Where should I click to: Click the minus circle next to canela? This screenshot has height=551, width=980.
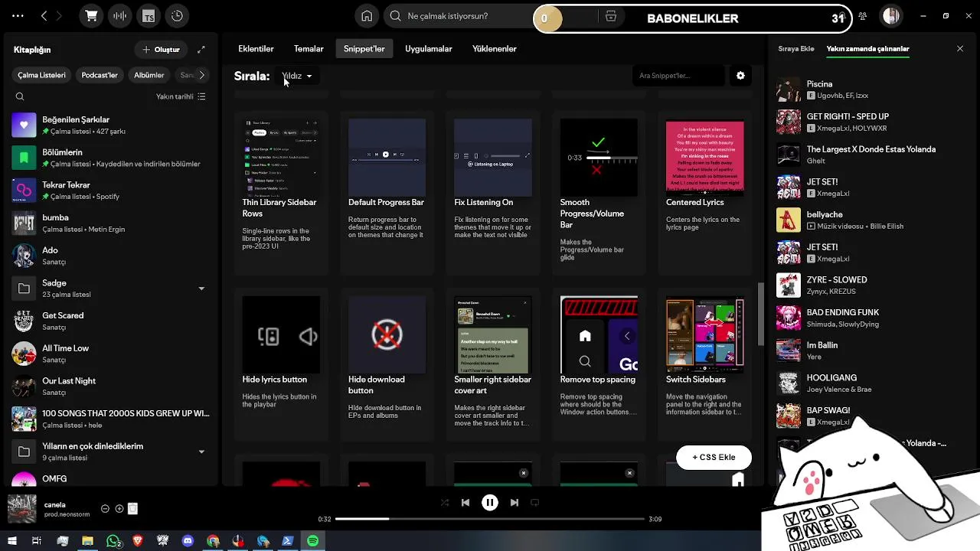pyautogui.click(x=105, y=509)
